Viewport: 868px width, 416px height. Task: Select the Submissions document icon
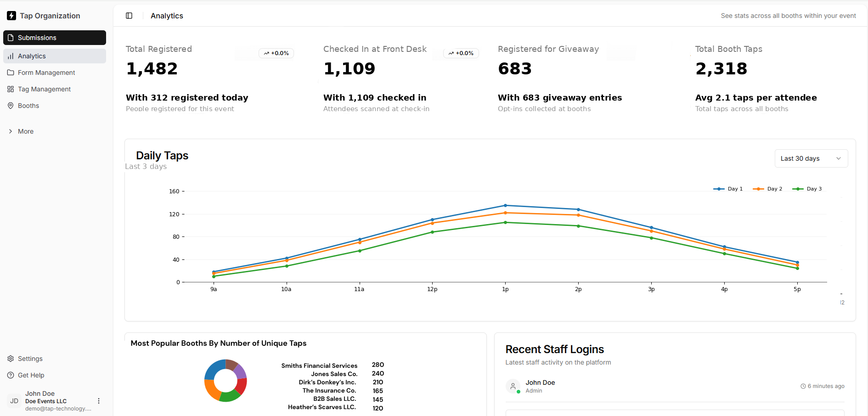tap(11, 37)
